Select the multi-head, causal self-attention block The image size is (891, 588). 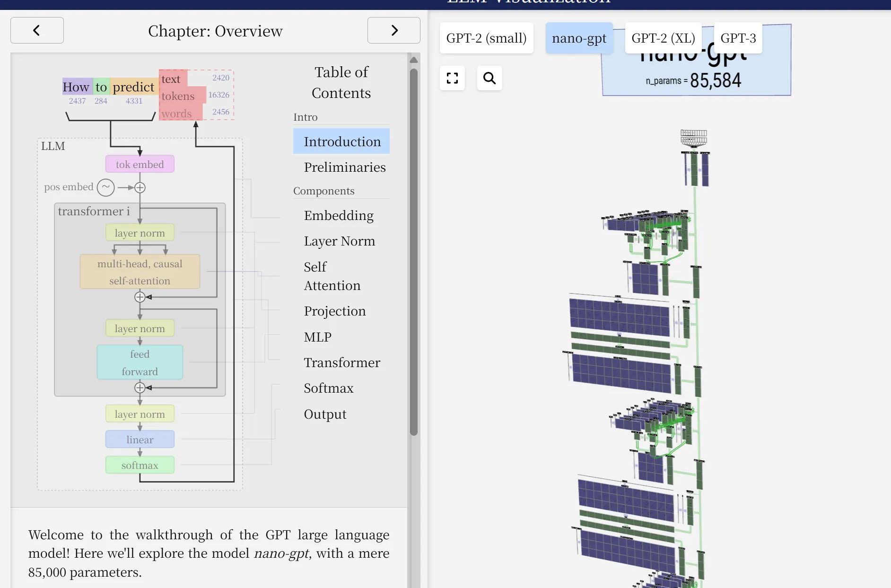140,272
